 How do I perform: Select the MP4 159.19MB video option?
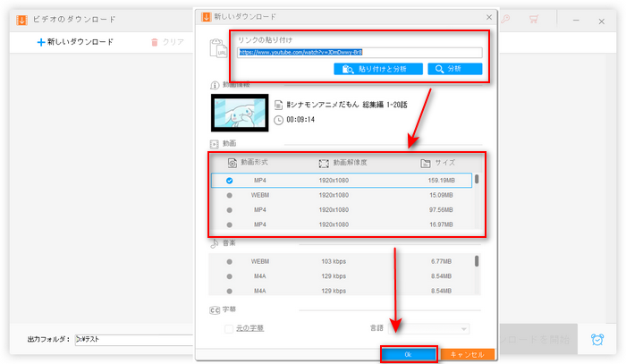(x=232, y=180)
